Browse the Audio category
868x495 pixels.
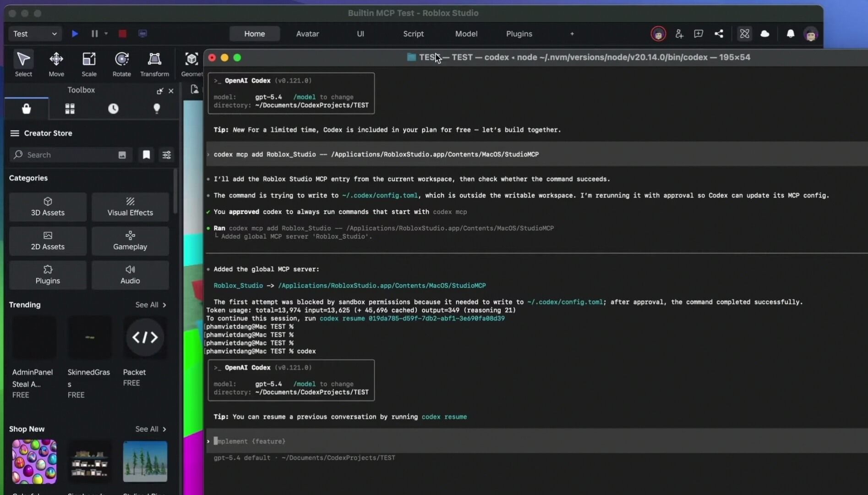pyautogui.click(x=130, y=275)
